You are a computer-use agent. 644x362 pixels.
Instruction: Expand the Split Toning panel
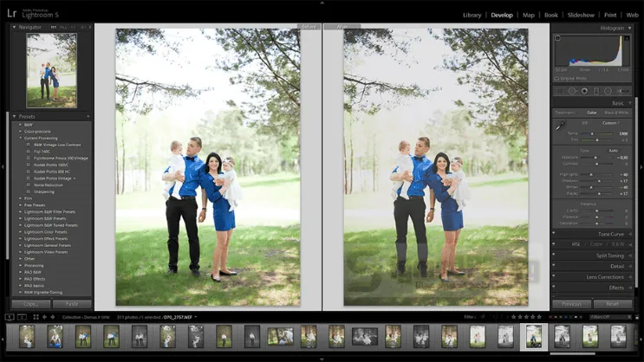coord(630,255)
